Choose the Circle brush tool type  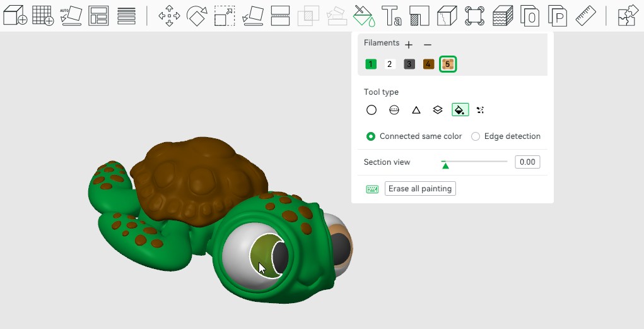372,110
